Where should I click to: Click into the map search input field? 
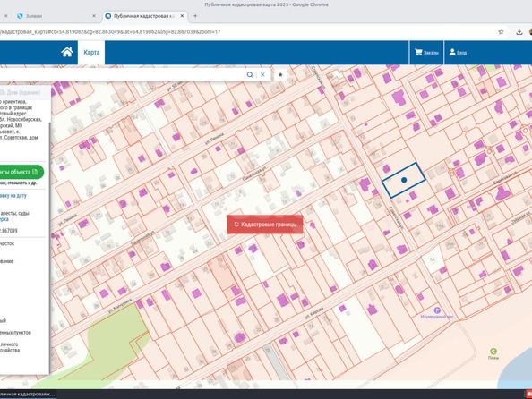(122, 74)
